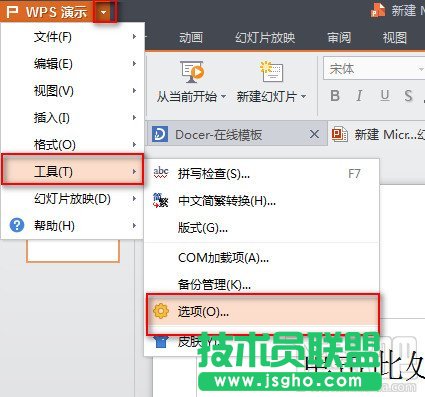Screen dimensions: 425x397
Task: Expand the 文件(F) submenu arrow
Action: (x=134, y=36)
